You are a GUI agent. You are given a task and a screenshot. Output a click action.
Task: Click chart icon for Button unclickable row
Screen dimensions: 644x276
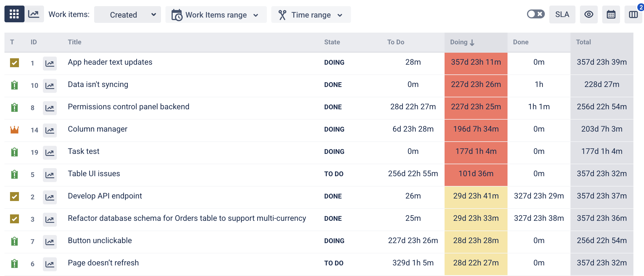[50, 242]
